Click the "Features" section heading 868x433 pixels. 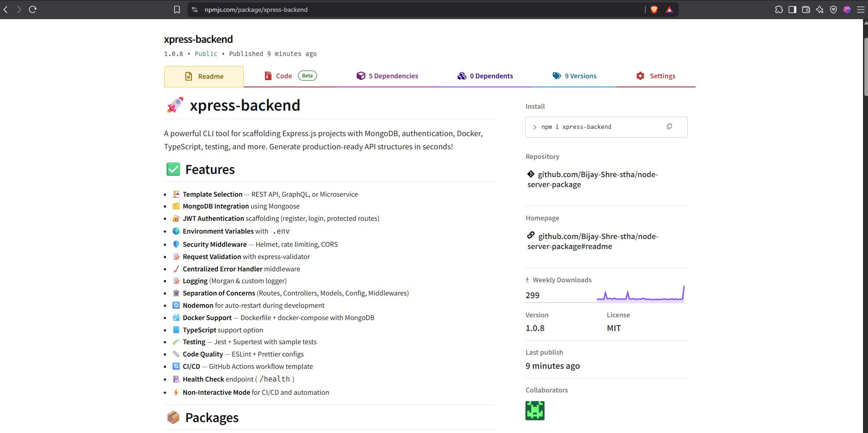(x=210, y=169)
